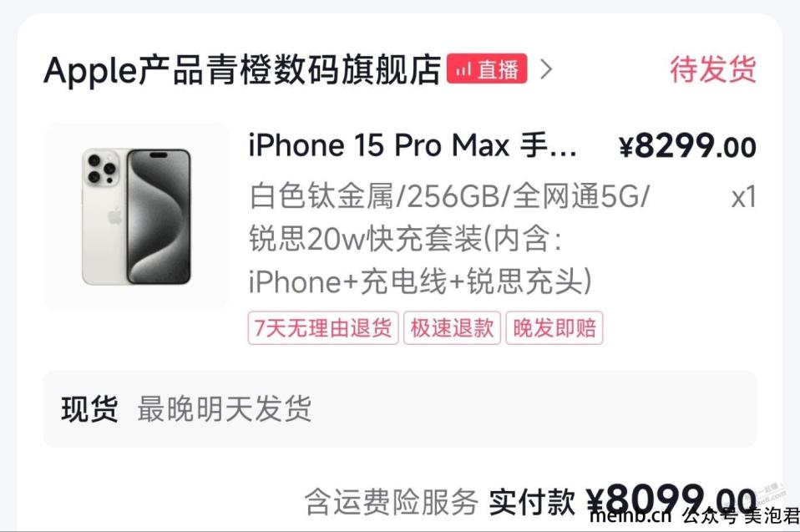Screen dimensions: 800x532
Task: Tap the 含运费险服务 label
Action: 392,502
